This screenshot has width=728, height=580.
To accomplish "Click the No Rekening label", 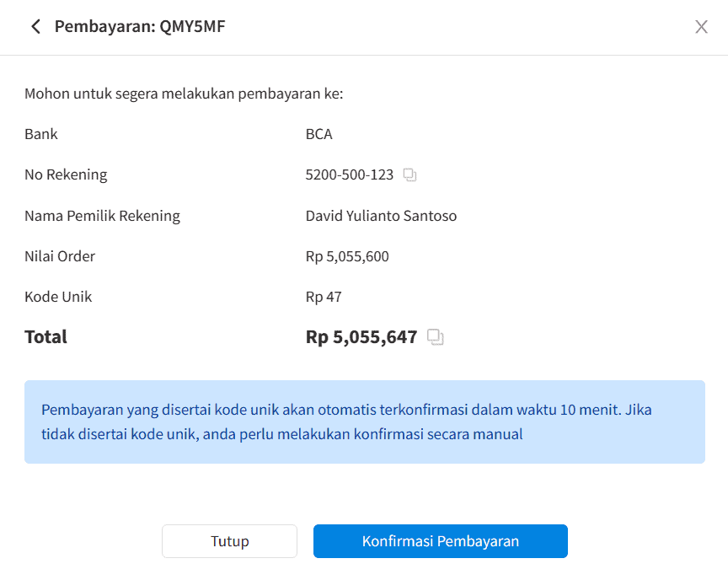I will coord(66,175).
